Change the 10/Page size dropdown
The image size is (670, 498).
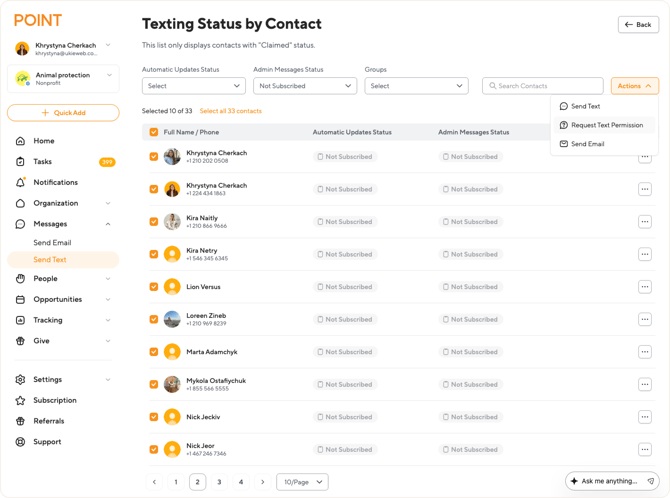[302, 482]
